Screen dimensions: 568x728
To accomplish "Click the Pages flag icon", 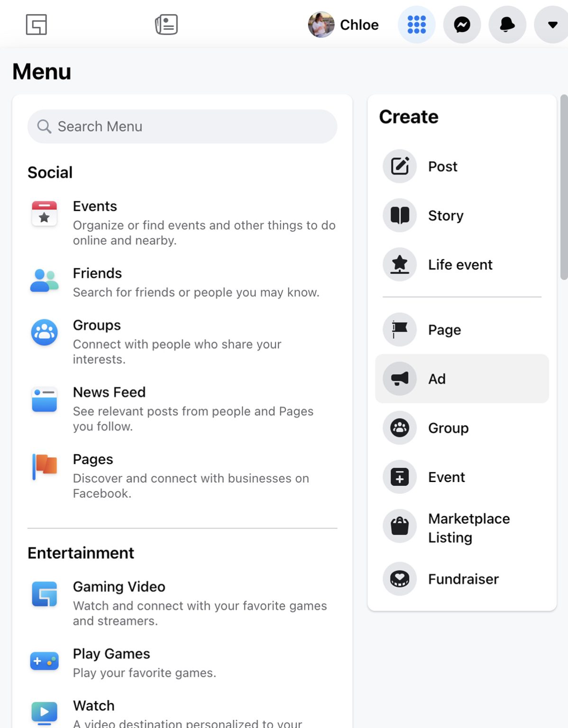I will point(44,467).
